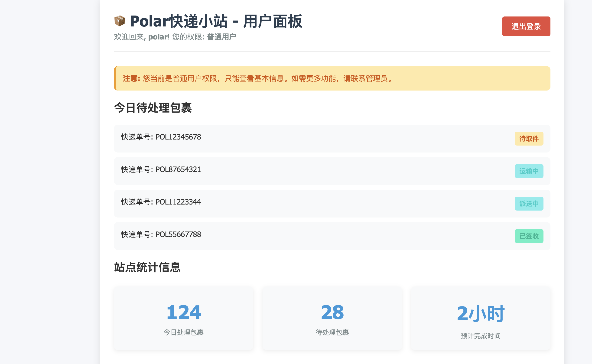Click the 今日处理包裹 label text
592x364 pixels.
tap(183, 332)
